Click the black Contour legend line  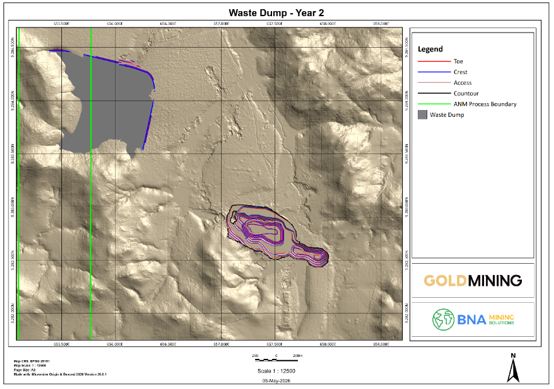point(434,94)
